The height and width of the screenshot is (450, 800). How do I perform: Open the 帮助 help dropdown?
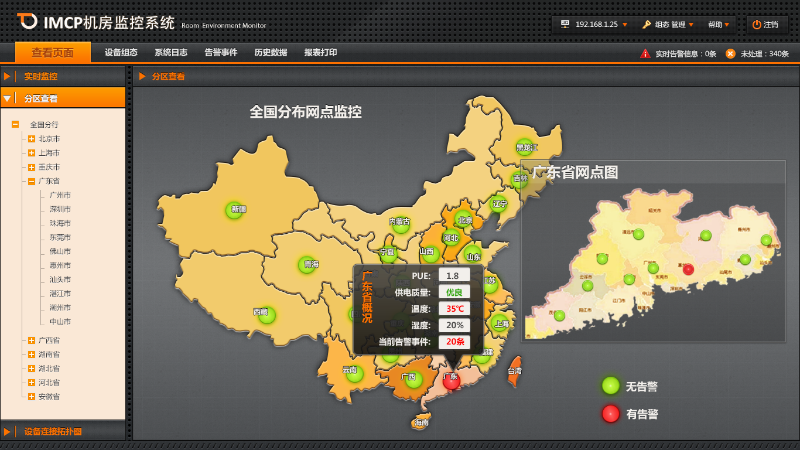719,24
